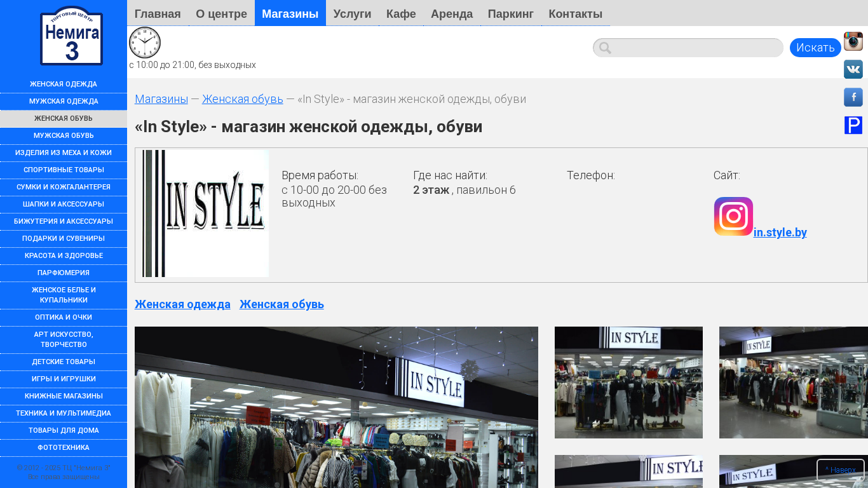Click the In Style store logo image
The width and height of the screenshot is (868, 488).
[205, 213]
